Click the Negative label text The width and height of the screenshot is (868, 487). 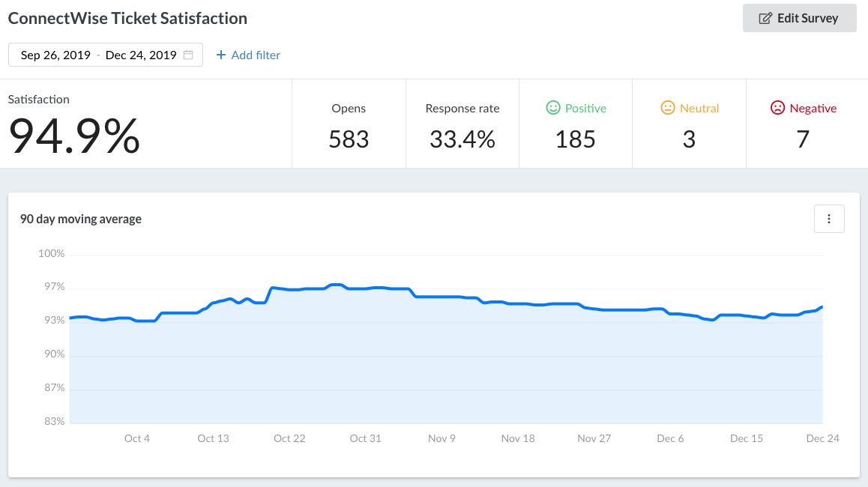[813, 109]
